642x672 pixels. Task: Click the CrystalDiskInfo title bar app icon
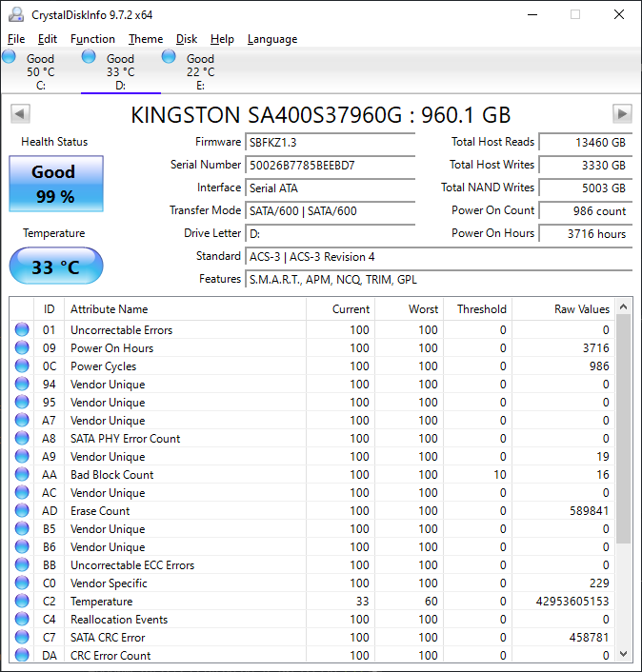[x=16, y=14]
